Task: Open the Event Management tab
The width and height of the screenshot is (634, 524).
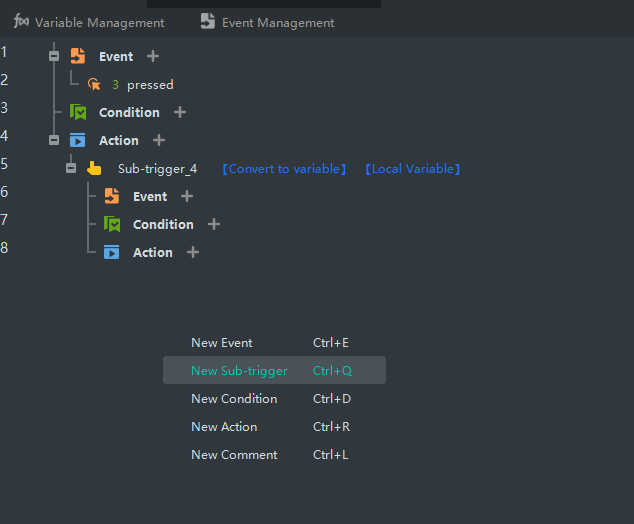Action: pos(267,22)
